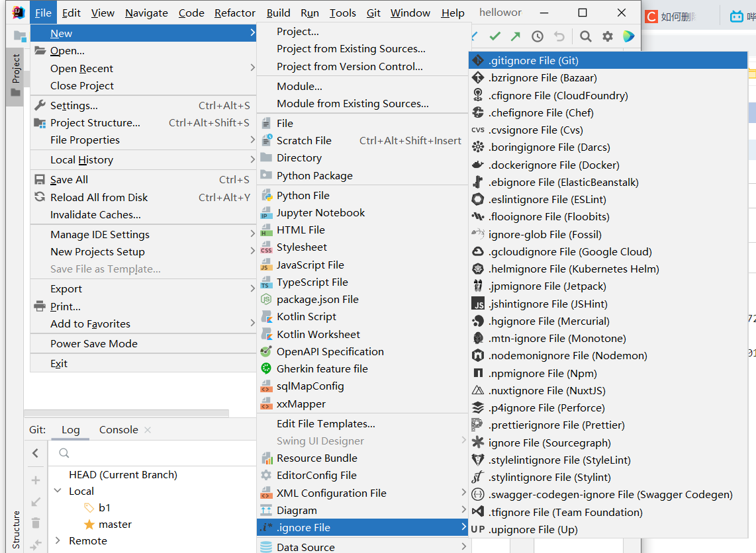Click the HTML File icon
This screenshot has height=553, width=756.
click(x=267, y=230)
